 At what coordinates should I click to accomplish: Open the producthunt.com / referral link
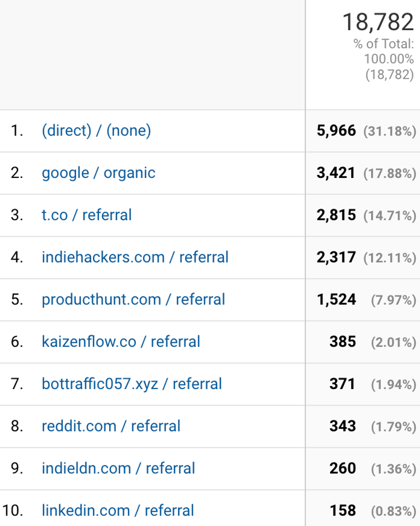point(133,300)
